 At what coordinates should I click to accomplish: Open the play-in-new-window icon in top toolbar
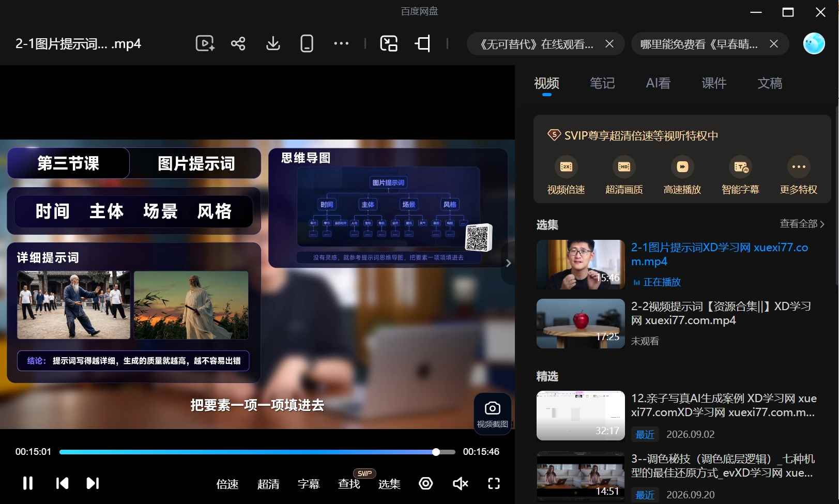coord(205,44)
